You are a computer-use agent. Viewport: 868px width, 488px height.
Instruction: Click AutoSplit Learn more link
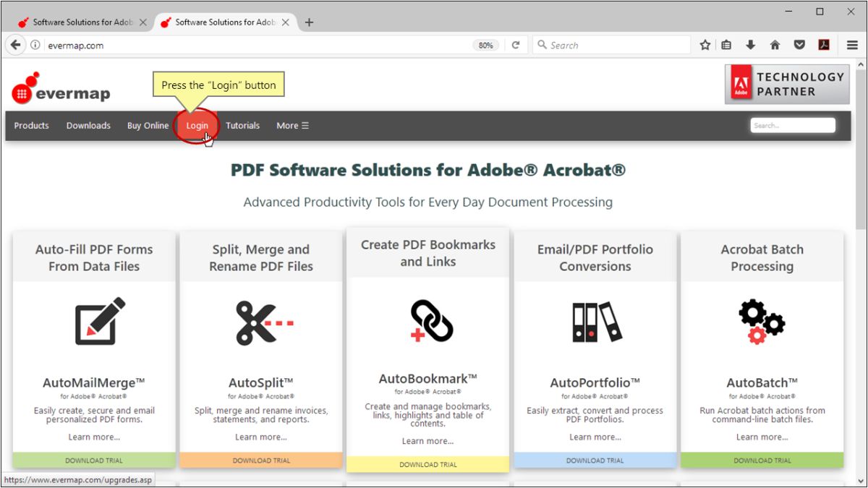tap(261, 437)
